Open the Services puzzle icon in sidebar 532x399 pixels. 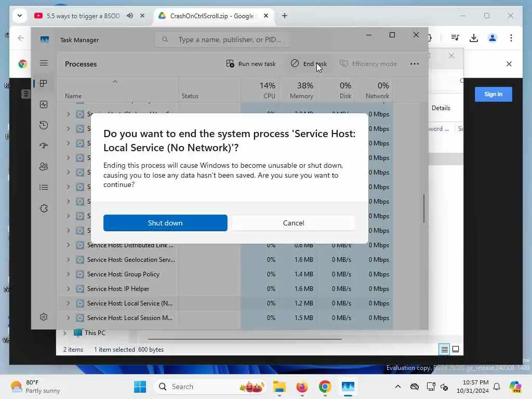[44, 208]
